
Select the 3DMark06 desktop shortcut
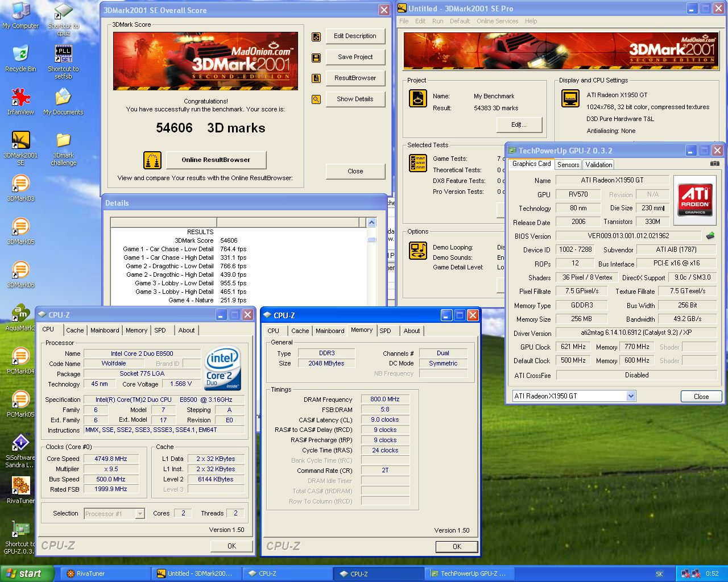click(20, 275)
